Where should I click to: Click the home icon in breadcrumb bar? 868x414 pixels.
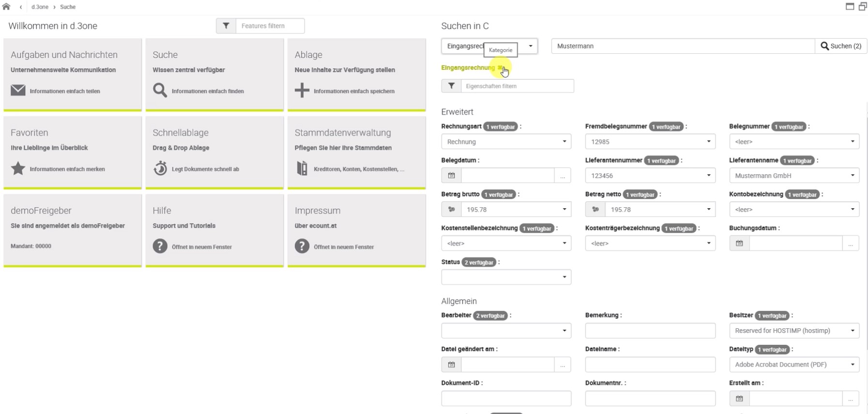6,7
